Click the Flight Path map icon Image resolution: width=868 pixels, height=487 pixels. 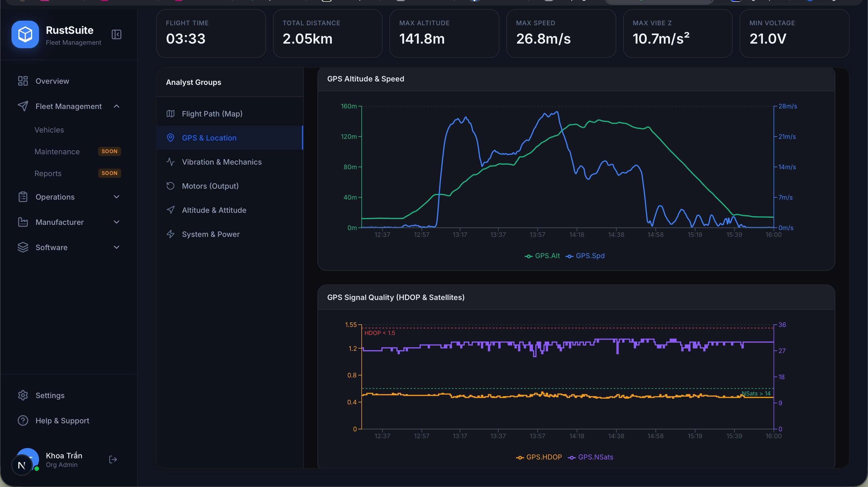point(170,114)
